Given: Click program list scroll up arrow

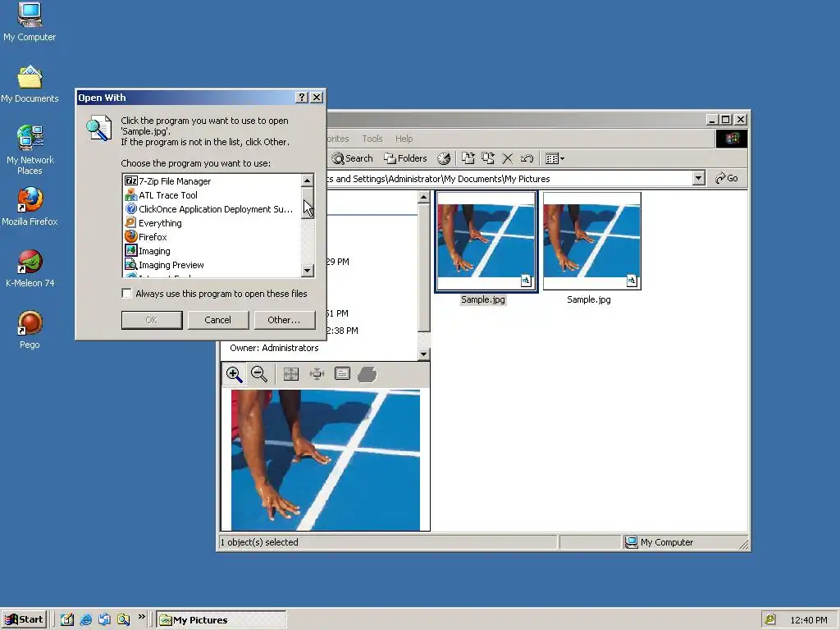Looking at the screenshot, I should 307,180.
